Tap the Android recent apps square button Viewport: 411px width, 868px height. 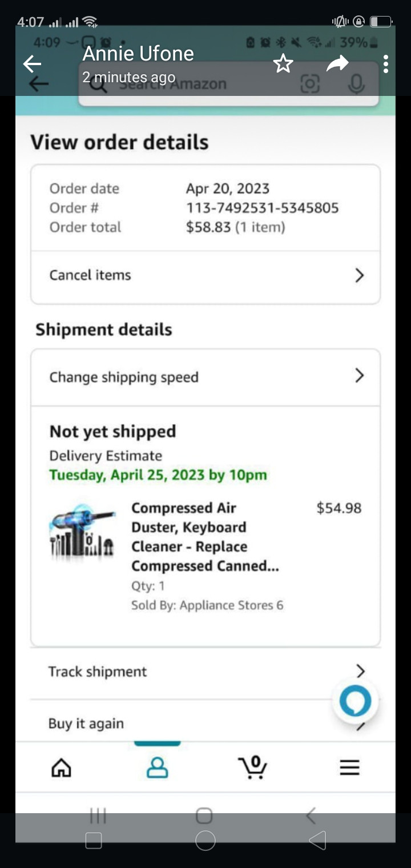coord(94,840)
